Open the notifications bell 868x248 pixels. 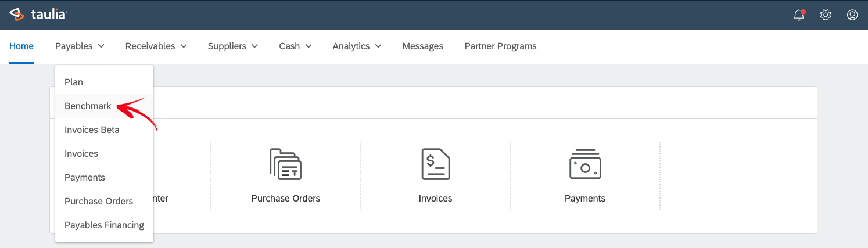pos(799,15)
